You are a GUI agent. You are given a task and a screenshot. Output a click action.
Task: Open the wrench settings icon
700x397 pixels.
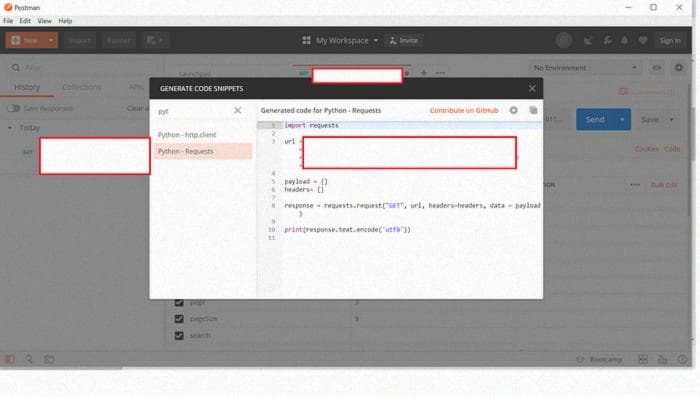coord(607,40)
